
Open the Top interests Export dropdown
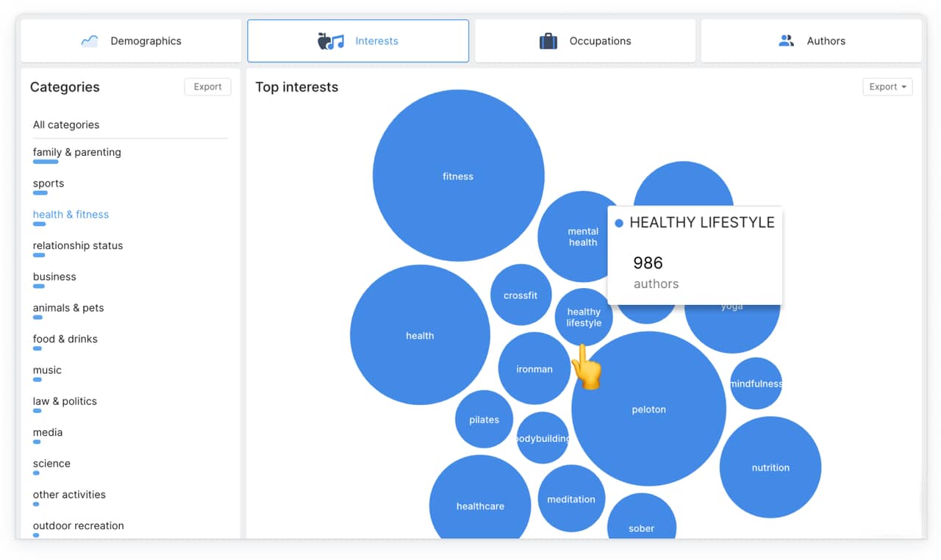point(887,87)
